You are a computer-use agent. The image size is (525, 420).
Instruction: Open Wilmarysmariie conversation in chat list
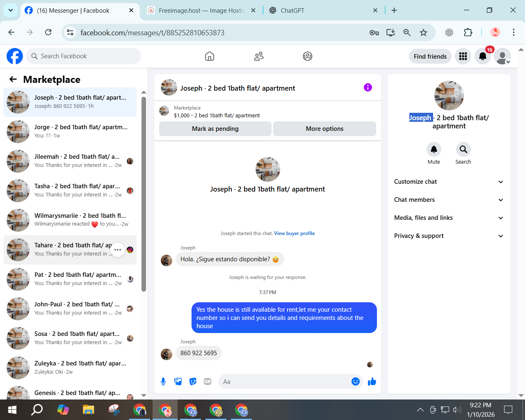pos(70,220)
